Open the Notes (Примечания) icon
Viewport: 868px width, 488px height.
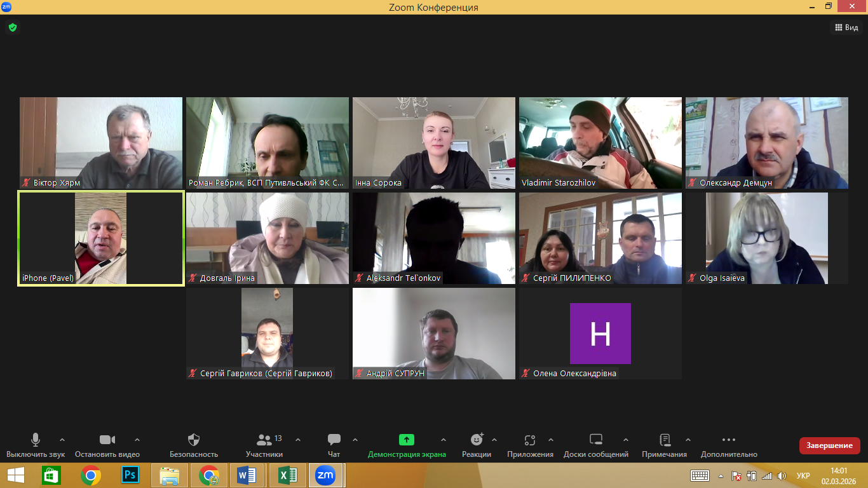point(665,440)
